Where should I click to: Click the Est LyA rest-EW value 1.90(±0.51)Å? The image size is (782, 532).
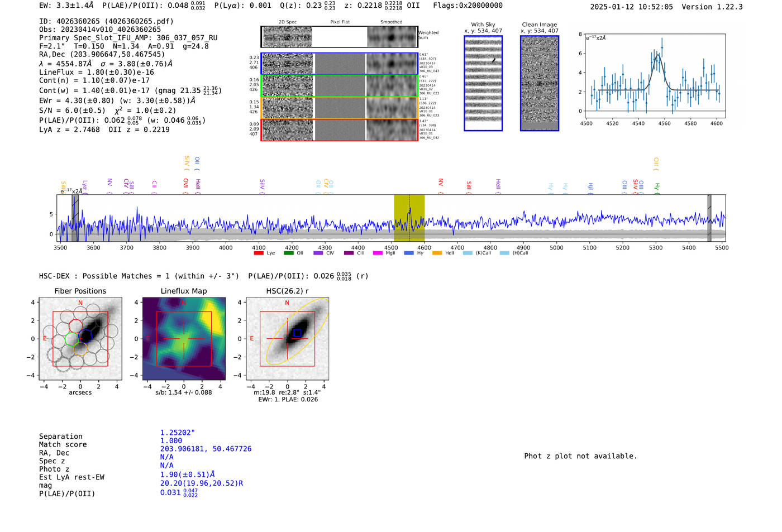188,474
